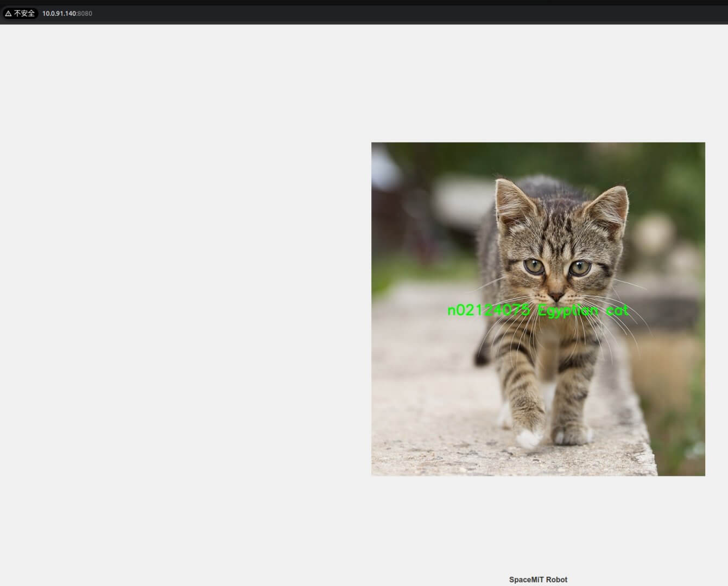Click the kitten's nose in the image
The height and width of the screenshot is (586, 728).
click(x=555, y=296)
